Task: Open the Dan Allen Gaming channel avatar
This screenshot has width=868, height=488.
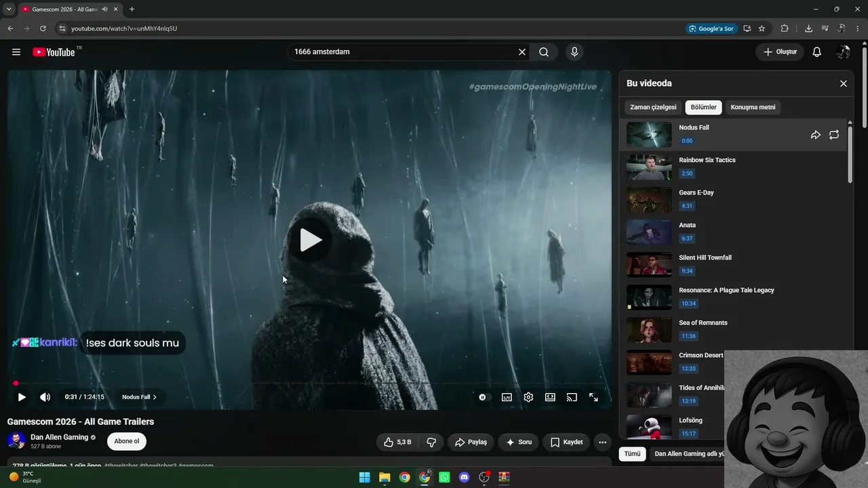Action: 16,441
